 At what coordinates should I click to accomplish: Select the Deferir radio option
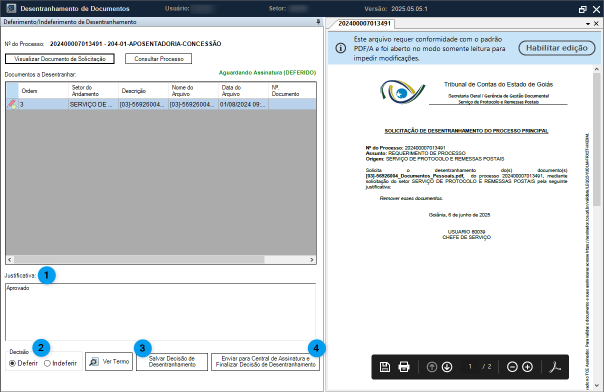point(23,363)
